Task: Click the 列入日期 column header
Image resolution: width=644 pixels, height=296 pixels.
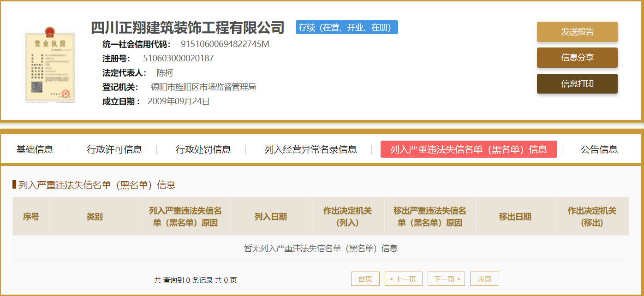Action: click(271, 217)
